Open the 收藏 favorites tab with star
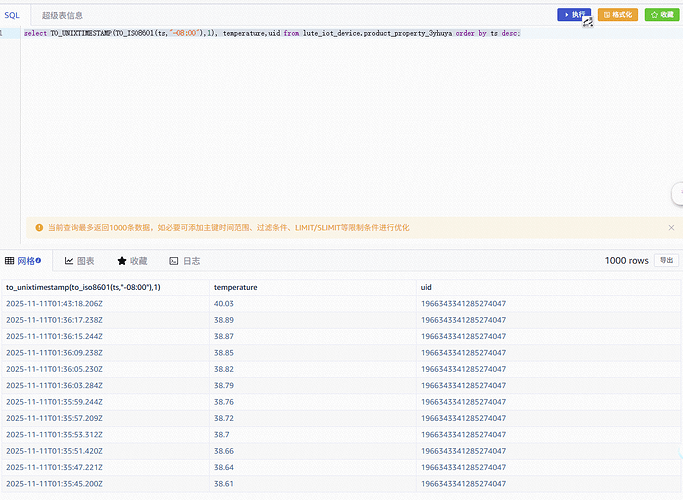The image size is (683, 500). [x=132, y=261]
